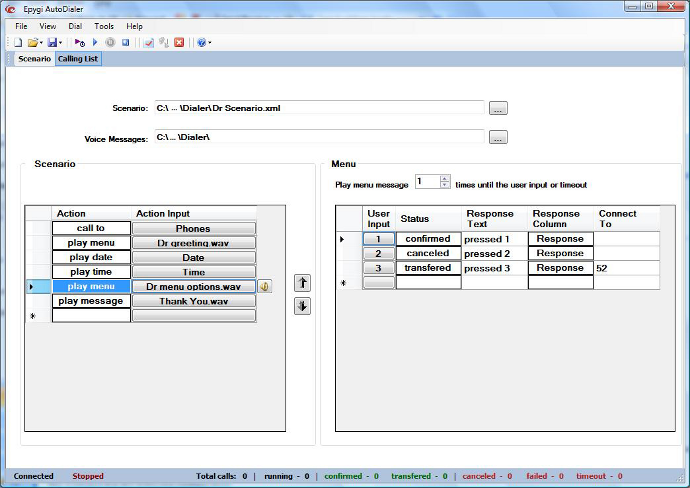Switch to the Calling List tab
This screenshot has width=690, height=488.
78,59
